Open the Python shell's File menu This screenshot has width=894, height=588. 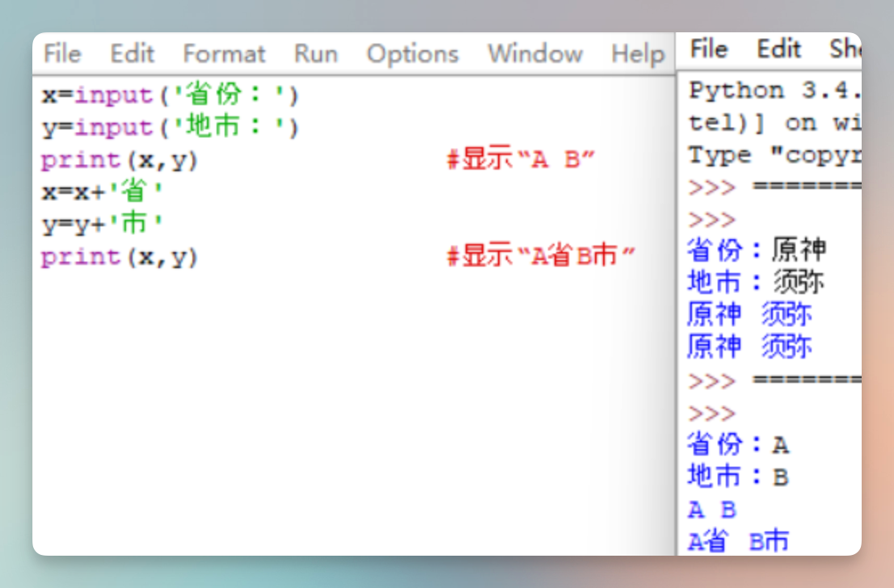pos(709,49)
